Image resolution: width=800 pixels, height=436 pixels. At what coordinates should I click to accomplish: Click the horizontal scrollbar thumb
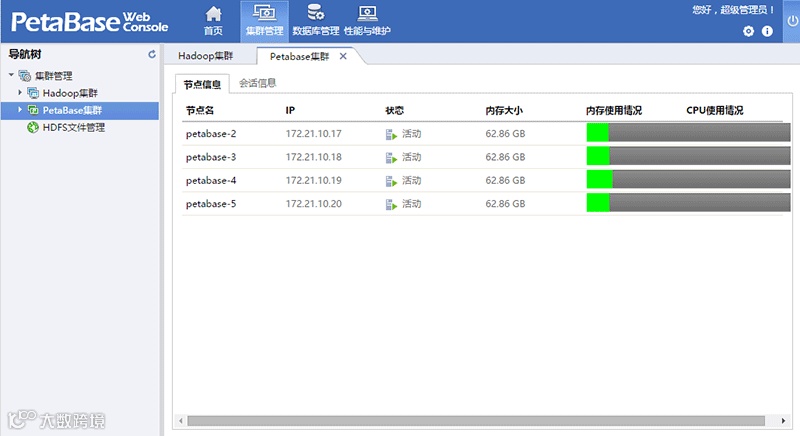(x=476, y=421)
